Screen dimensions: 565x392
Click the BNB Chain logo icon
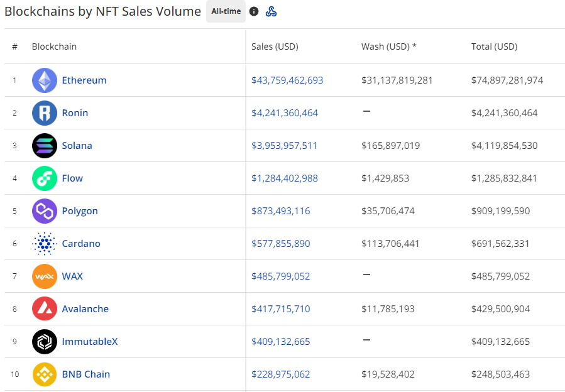click(x=45, y=374)
